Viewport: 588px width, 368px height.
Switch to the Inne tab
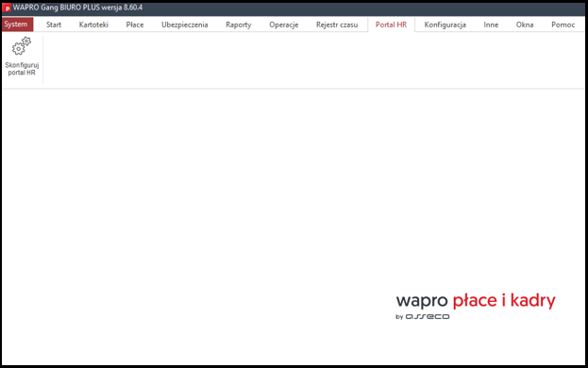(491, 25)
